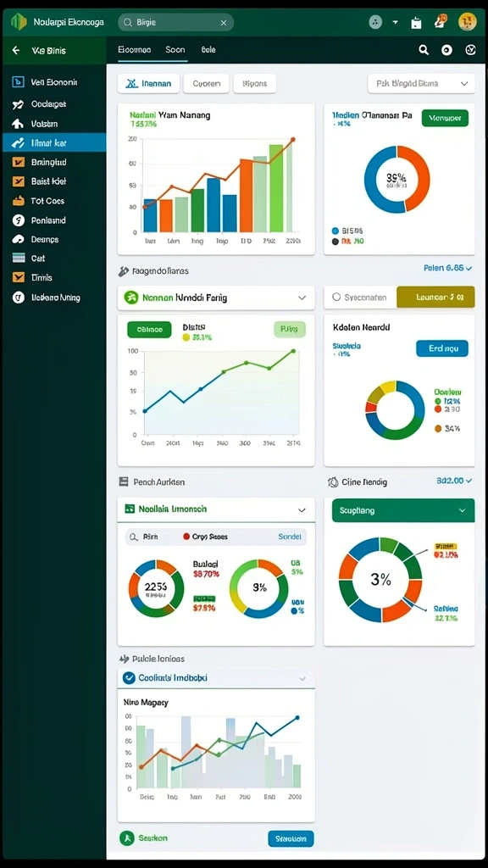Expand the Nonnan Nmddi Farig dropdown chevron
Screen dimensions: 488x868
pos(302,298)
